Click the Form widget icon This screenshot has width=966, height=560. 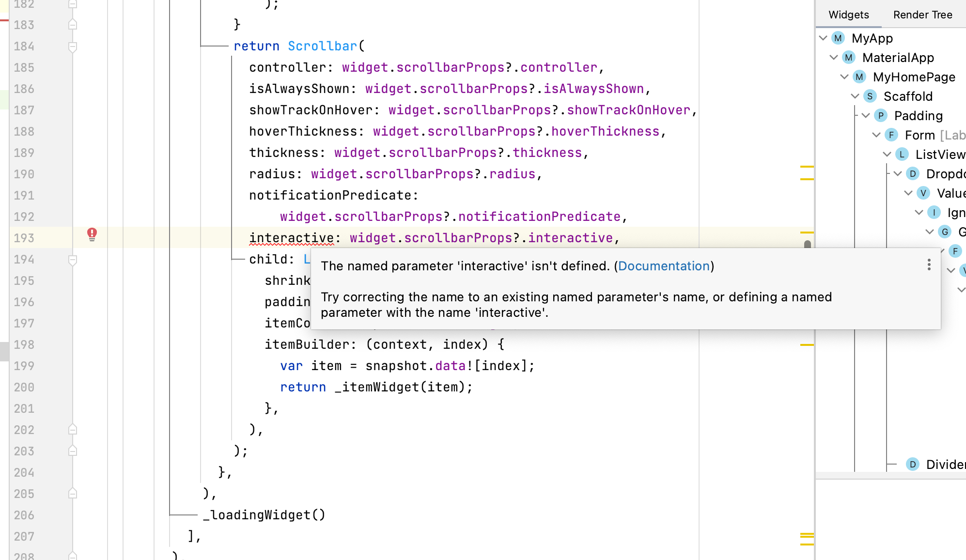pos(891,135)
